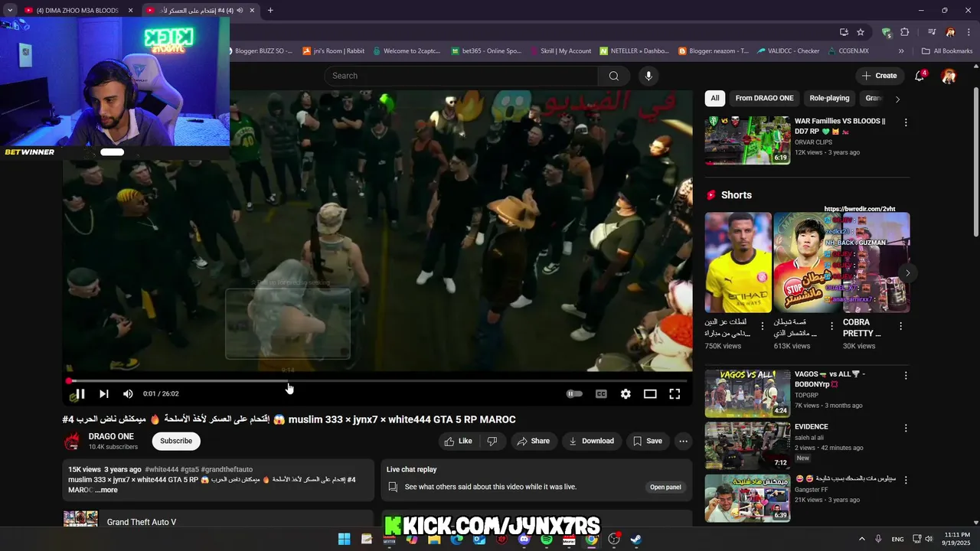Viewport: 980px width, 551px height.
Task: Mute the video player volume
Action: (128, 394)
